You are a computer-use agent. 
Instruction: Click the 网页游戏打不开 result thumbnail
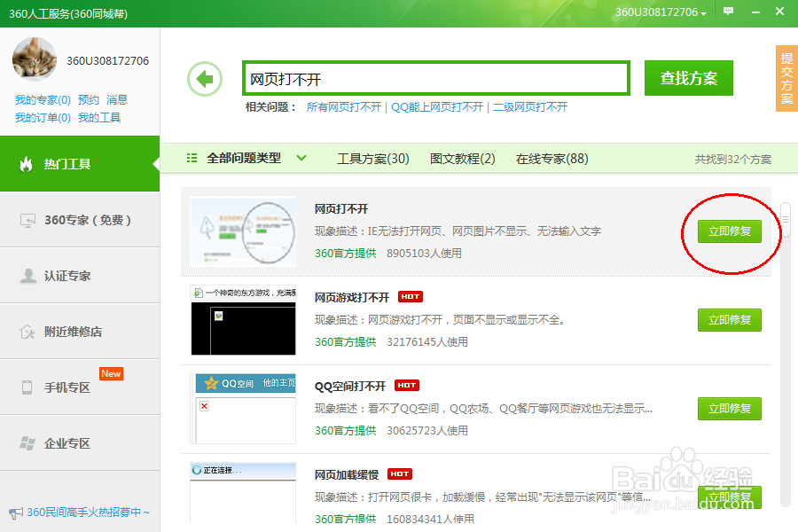(x=243, y=320)
